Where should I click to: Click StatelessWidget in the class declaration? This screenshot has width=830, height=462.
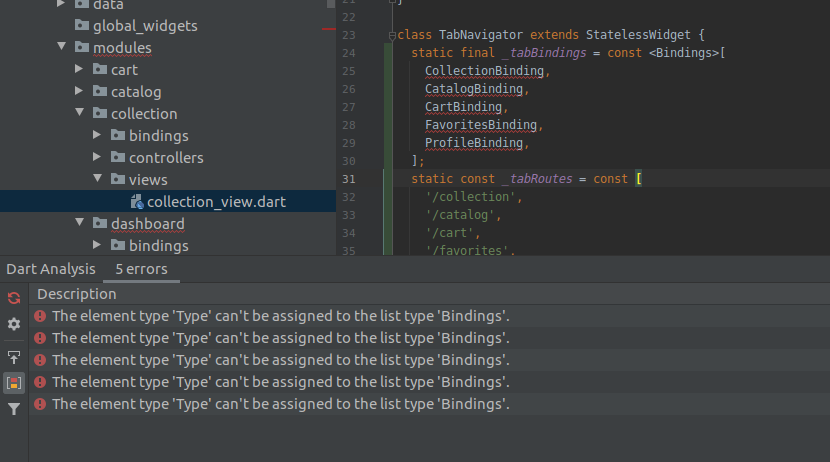(x=638, y=35)
